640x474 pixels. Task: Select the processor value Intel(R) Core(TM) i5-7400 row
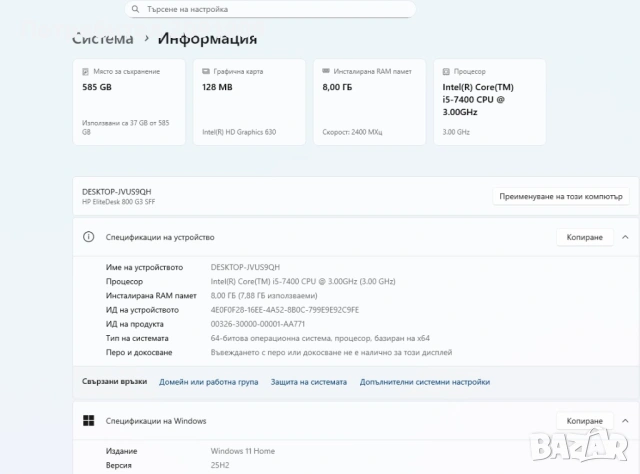click(x=303, y=281)
